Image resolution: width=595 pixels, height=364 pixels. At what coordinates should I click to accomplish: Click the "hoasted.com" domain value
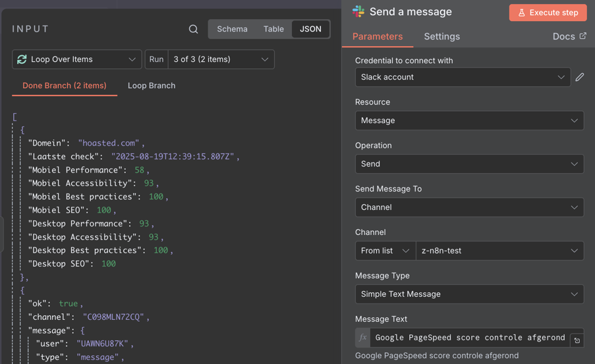tap(109, 143)
